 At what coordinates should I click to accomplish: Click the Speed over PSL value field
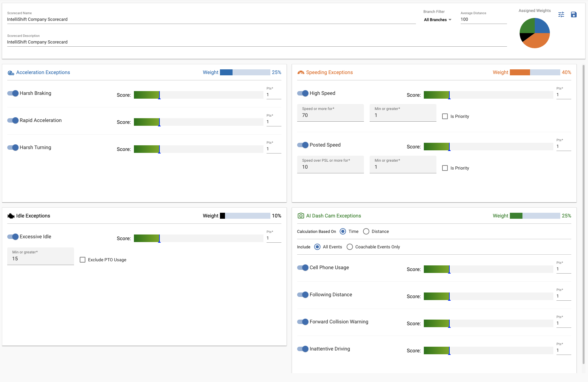[330, 167]
